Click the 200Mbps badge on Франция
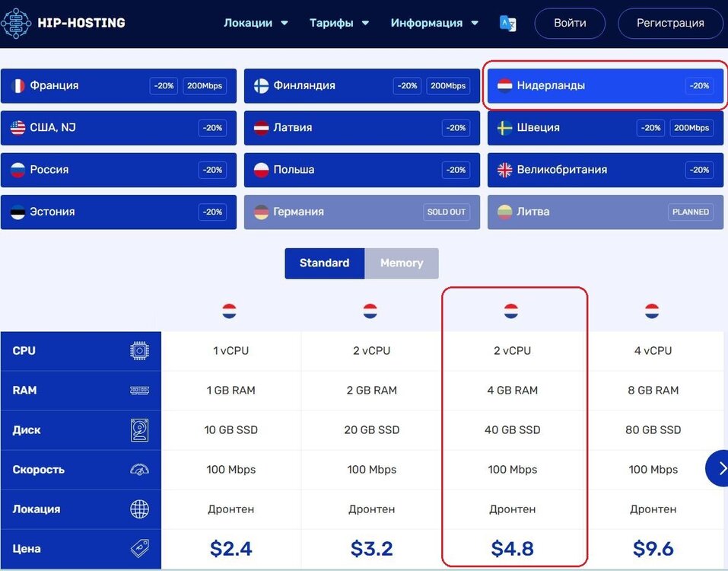The height and width of the screenshot is (571, 728). [205, 86]
